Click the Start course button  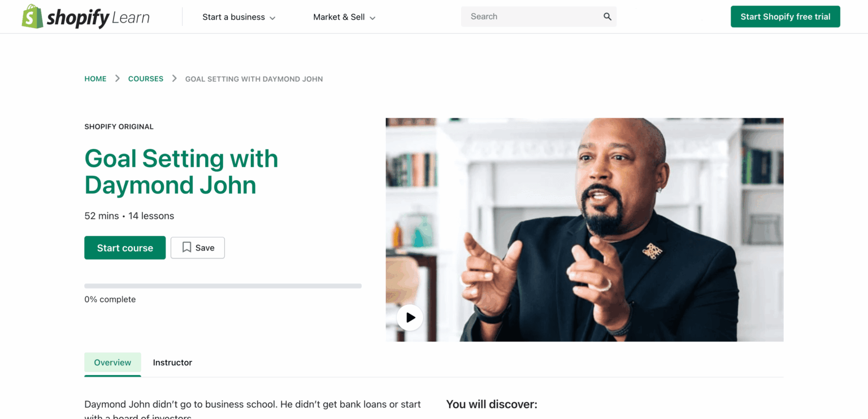pos(124,247)
